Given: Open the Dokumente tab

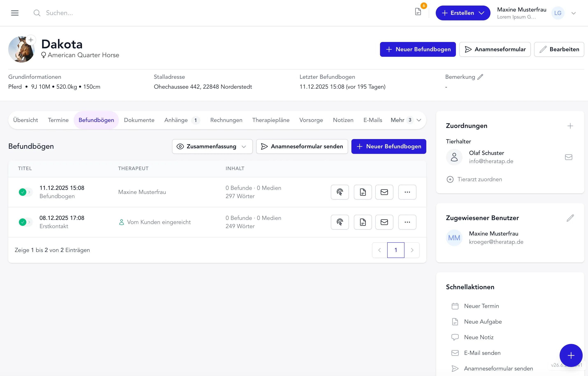Looking at the screenshot, I should 139,120.
